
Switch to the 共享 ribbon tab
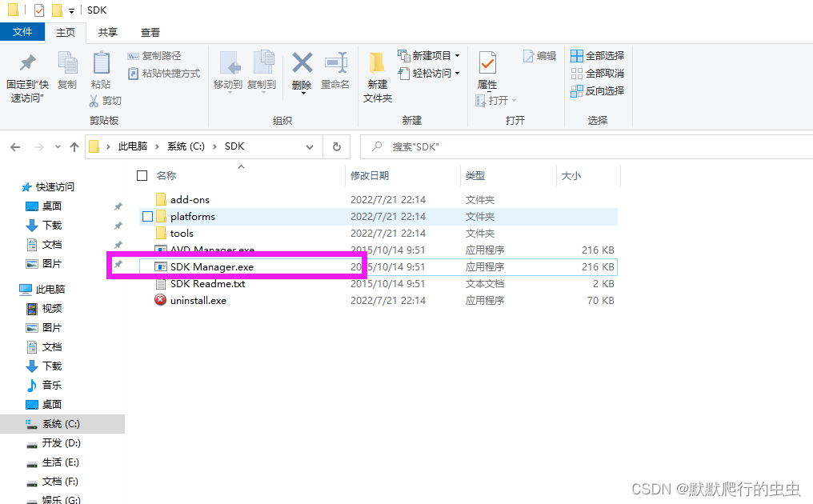pyautogui.click(x=108, y=32)
